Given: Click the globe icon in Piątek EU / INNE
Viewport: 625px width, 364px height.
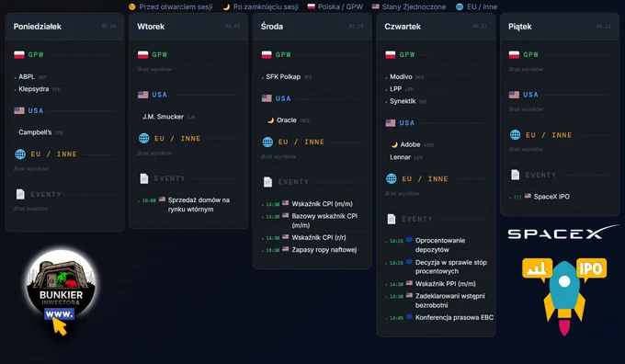Looking at the screenshot, I should tap(515, 135).
